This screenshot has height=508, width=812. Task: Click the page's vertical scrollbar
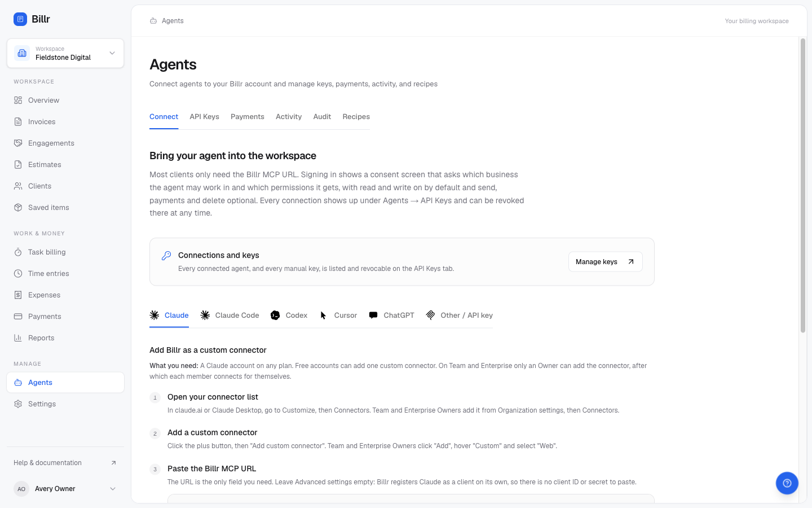(803, 186)
